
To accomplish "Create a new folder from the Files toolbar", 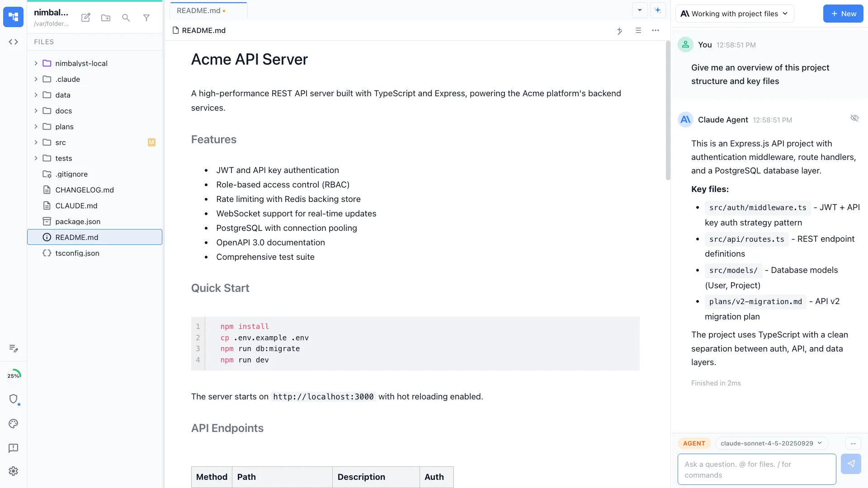I will click(105, 18).
